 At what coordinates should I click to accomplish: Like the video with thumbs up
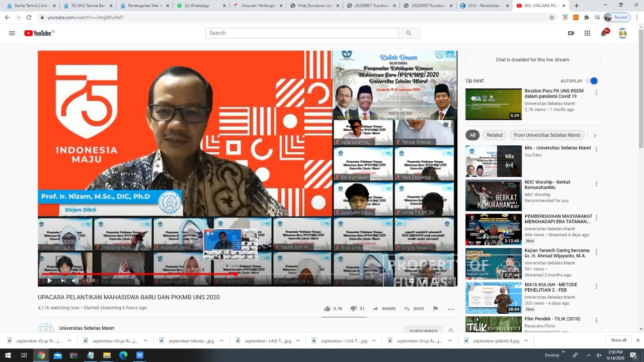click(328, 309)
